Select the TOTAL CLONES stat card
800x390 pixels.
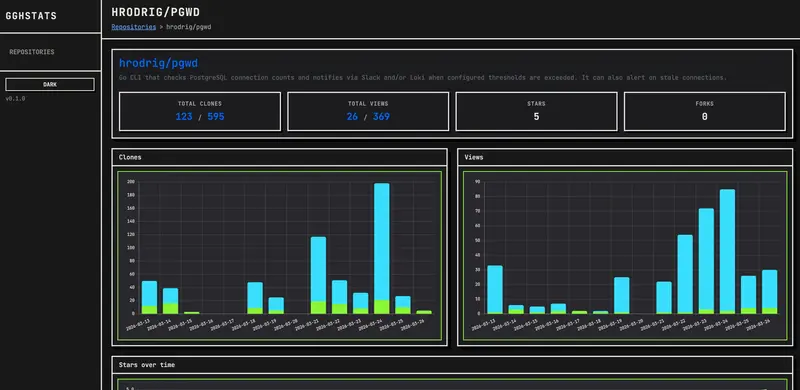tap(200, 111)
